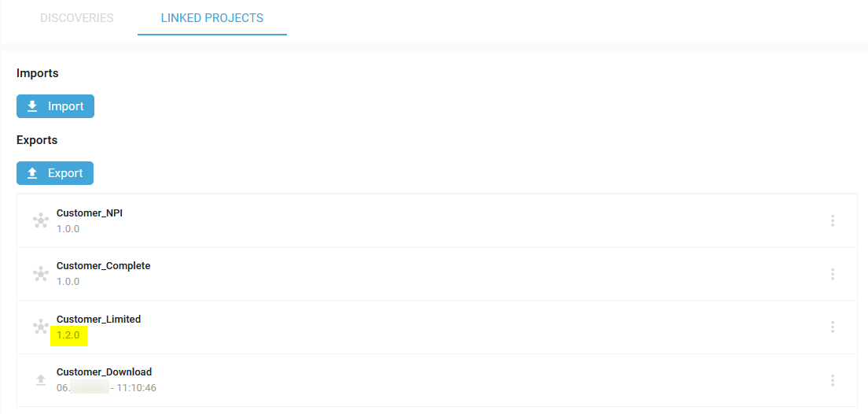Click the Export button

click(x=55, y=173)
